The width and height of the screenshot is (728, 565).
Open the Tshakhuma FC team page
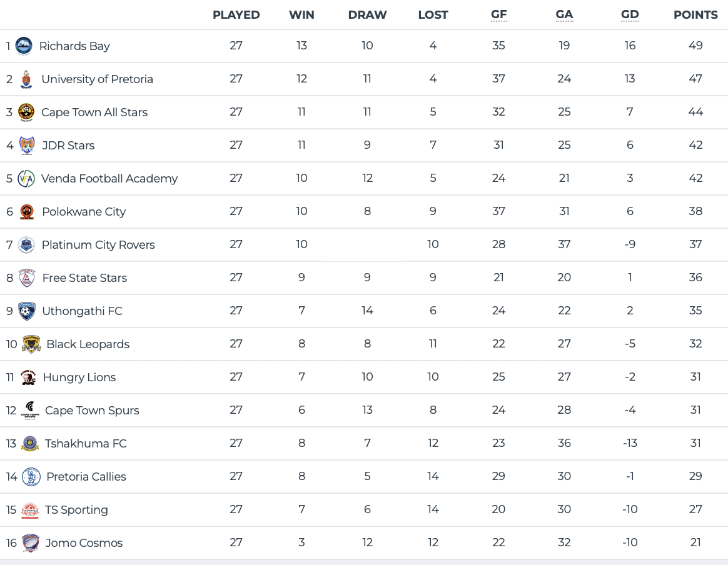point(86,444)
